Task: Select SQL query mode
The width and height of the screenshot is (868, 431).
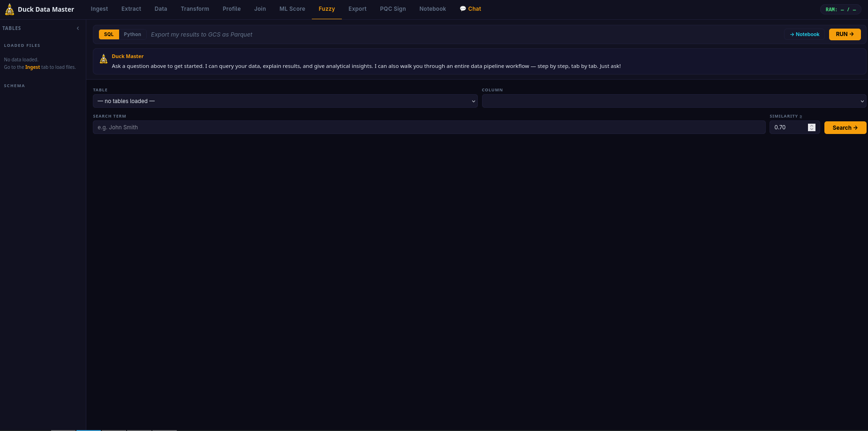Action: click(x=109, y=34)
